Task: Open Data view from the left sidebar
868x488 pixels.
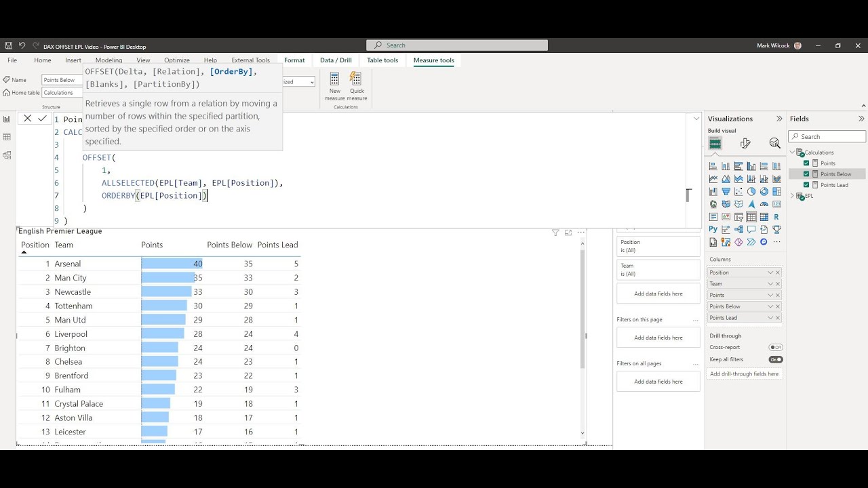Action: pos(7,137)
